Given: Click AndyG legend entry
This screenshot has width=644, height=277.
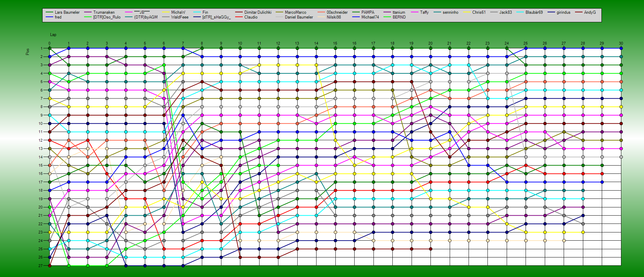Looking at the screenshot, I should [x=590, y=12].
